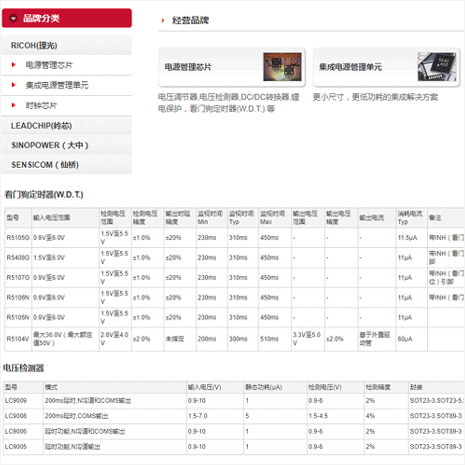
Task: Select model R5104V in watchdog table
Action: pyautogui.click(x=18, y=339)
